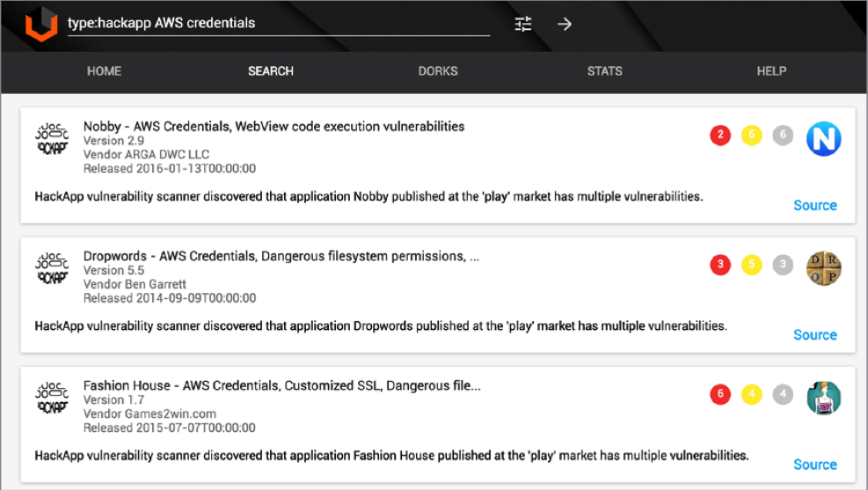Open Source link for Fashion House result
This screenshot has width=868, height=490.
click(x=814, y=464)
